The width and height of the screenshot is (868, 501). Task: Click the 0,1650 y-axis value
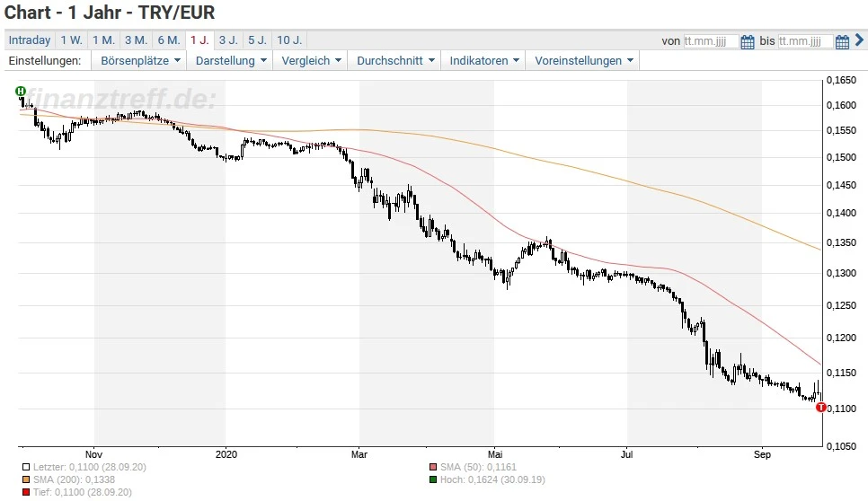[841, 81]
